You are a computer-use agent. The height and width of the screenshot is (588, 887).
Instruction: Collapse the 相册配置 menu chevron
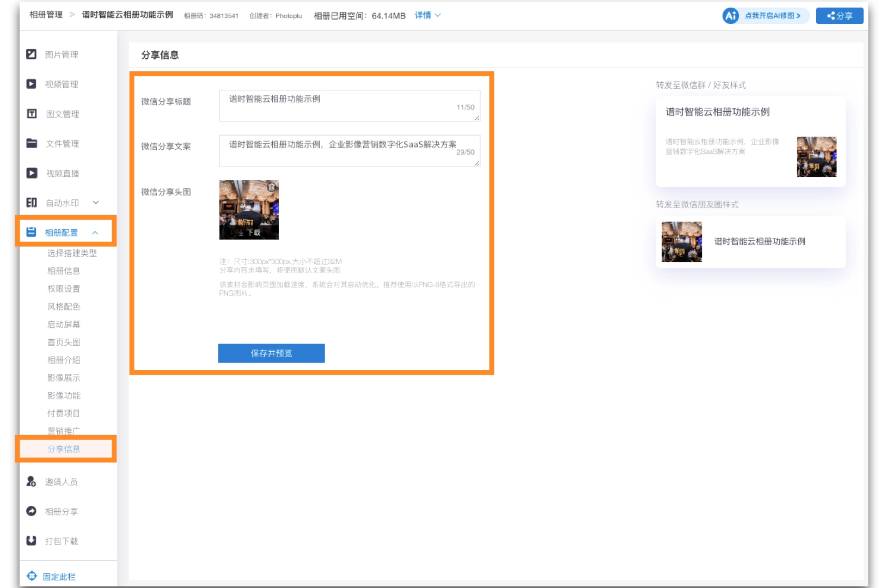click(x=95, y=232)
